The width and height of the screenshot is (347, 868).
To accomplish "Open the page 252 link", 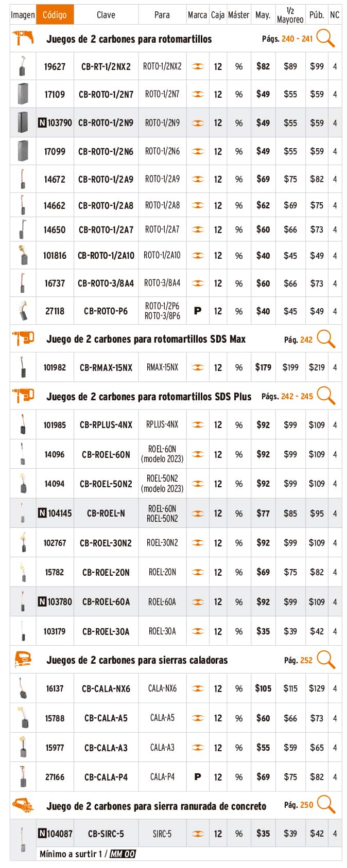I will (x=306, y=660).
